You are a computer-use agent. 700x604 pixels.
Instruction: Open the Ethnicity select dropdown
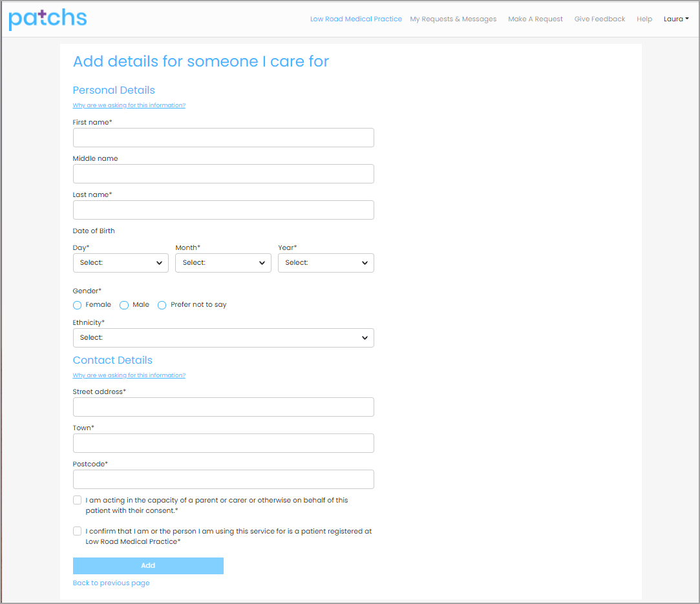point(223,337)
